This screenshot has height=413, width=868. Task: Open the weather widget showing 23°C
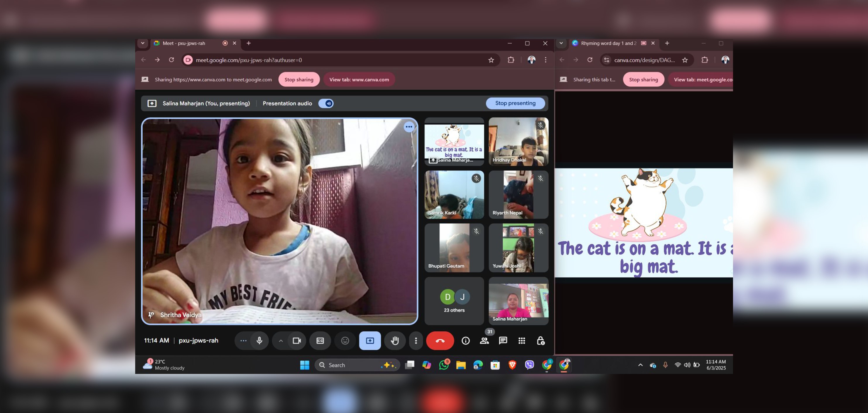(x=164, y=365)
